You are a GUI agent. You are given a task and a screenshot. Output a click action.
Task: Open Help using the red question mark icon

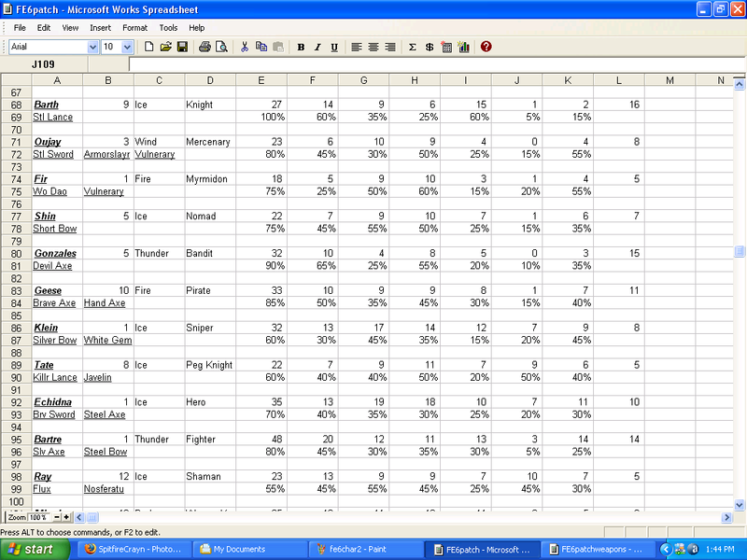tap(486, 47)
